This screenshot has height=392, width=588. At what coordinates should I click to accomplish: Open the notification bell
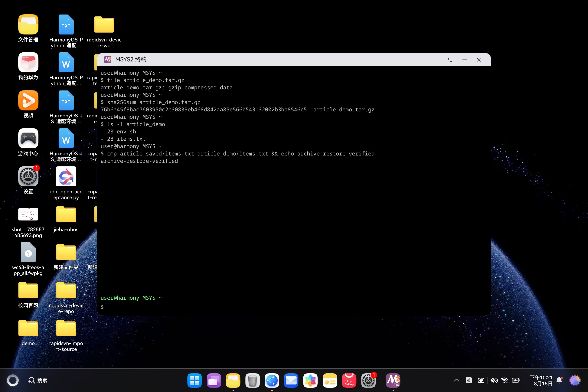pos(560,380)
